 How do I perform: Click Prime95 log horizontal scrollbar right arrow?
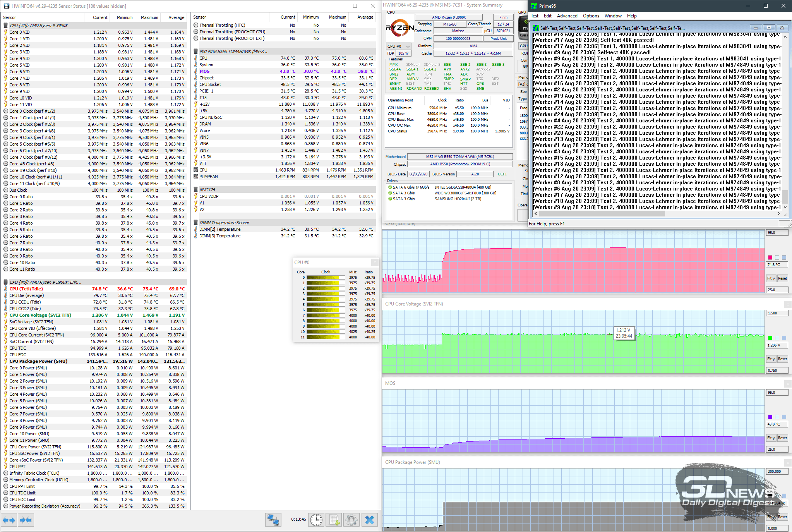pyautogui.click(x=779, y=213)
